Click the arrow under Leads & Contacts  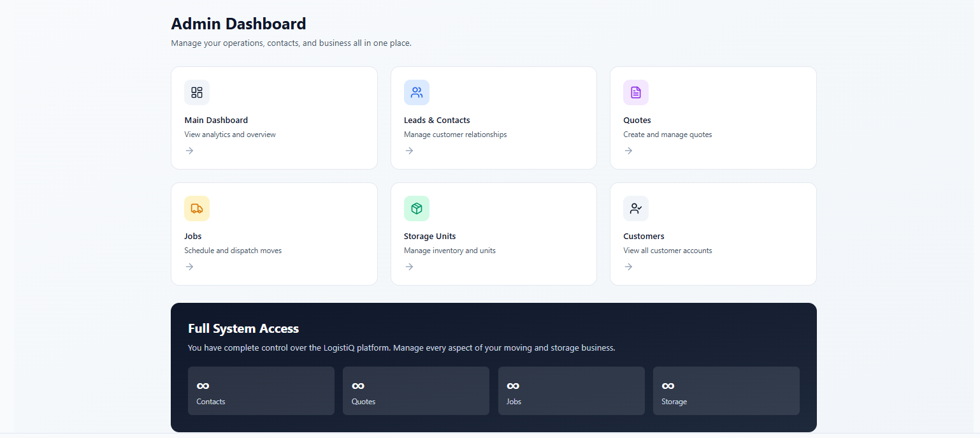point(409,151)
